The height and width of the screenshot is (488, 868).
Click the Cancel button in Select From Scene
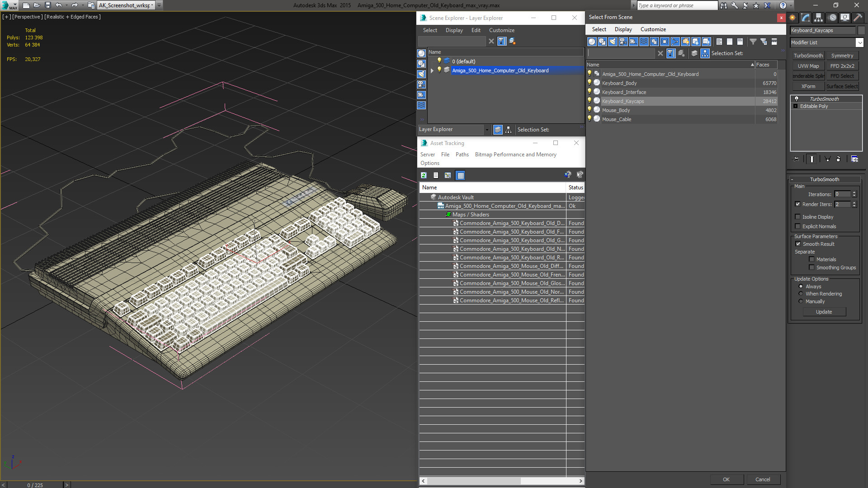pos(763,479)
